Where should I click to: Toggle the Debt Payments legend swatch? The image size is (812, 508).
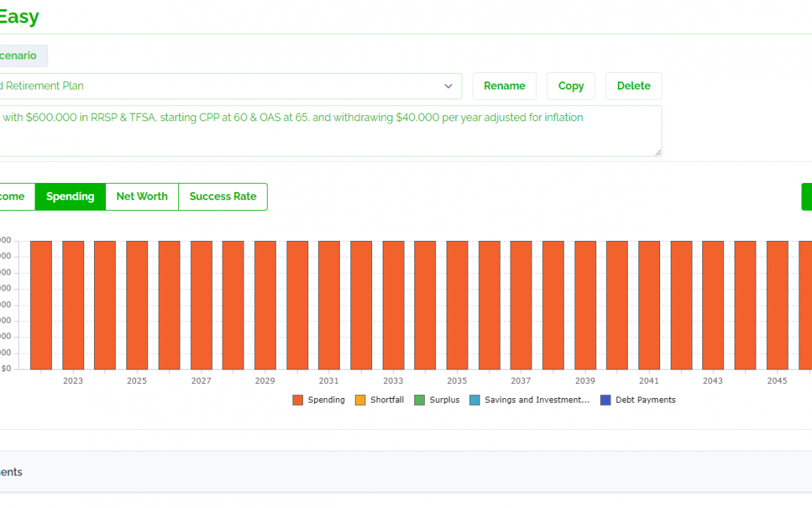605,400
